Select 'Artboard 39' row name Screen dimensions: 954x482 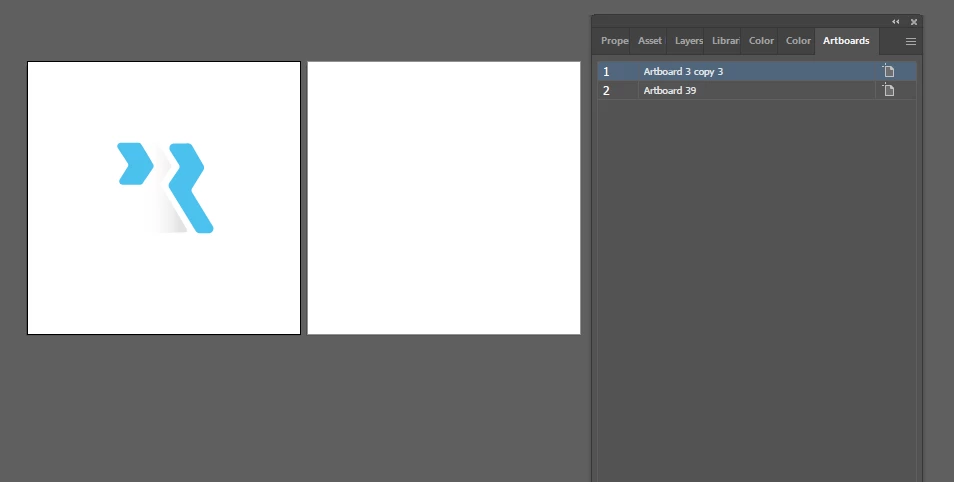click(670, 91)
